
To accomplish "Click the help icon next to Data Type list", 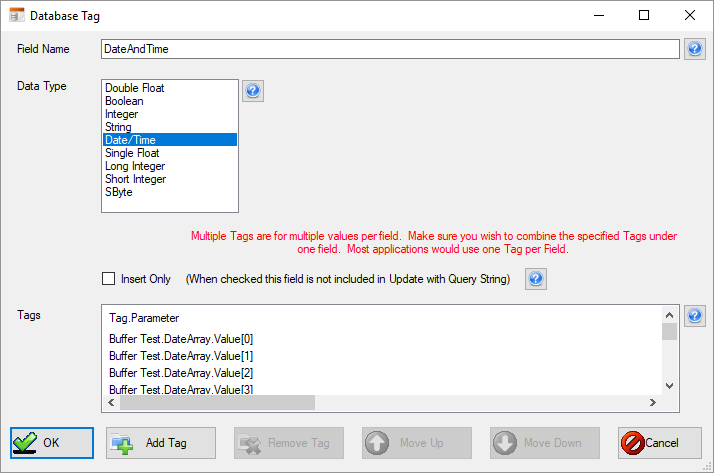I will click(x=253, y=91).
